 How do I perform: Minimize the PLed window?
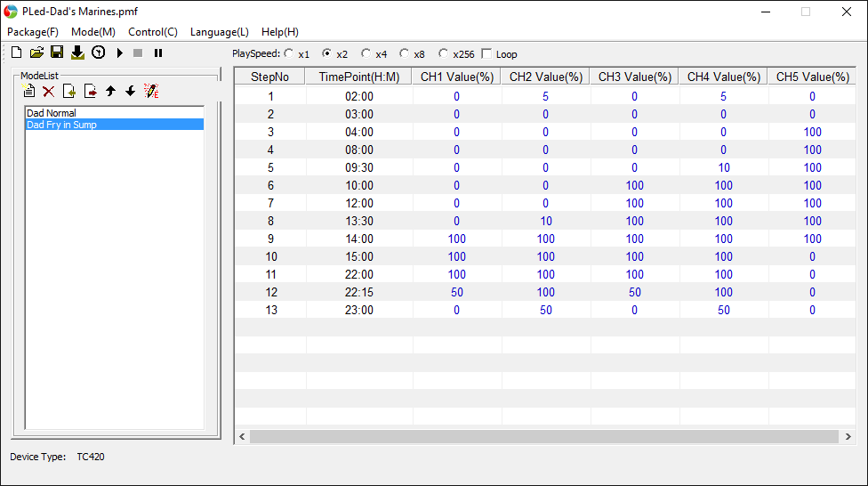pyautogui.click(x=766, y=12)
